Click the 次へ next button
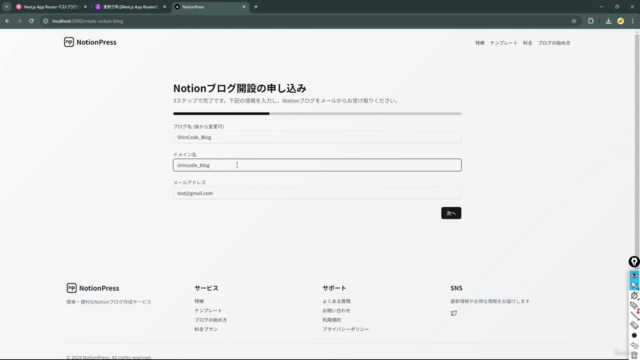 click(451, 213)
